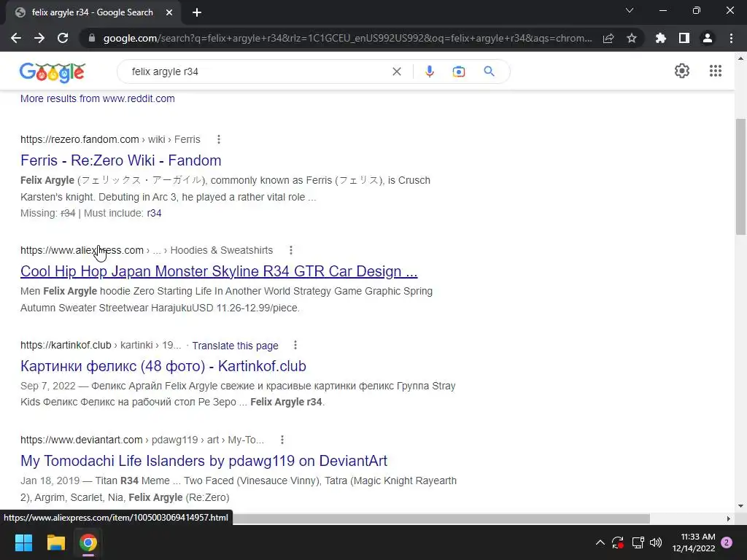The height and width of the screenshot is (560, 747).
Task: Open the tab search dropdown arrow
Action: point(630,10)
